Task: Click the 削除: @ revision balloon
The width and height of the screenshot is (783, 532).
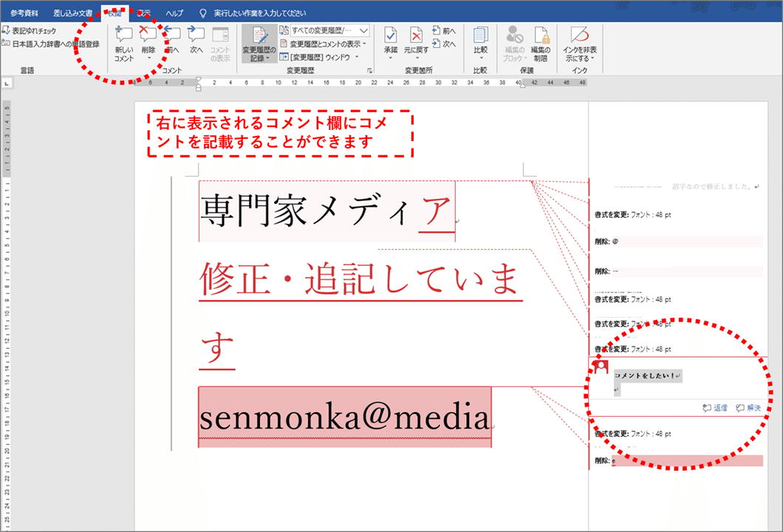Action: point(679,242)
